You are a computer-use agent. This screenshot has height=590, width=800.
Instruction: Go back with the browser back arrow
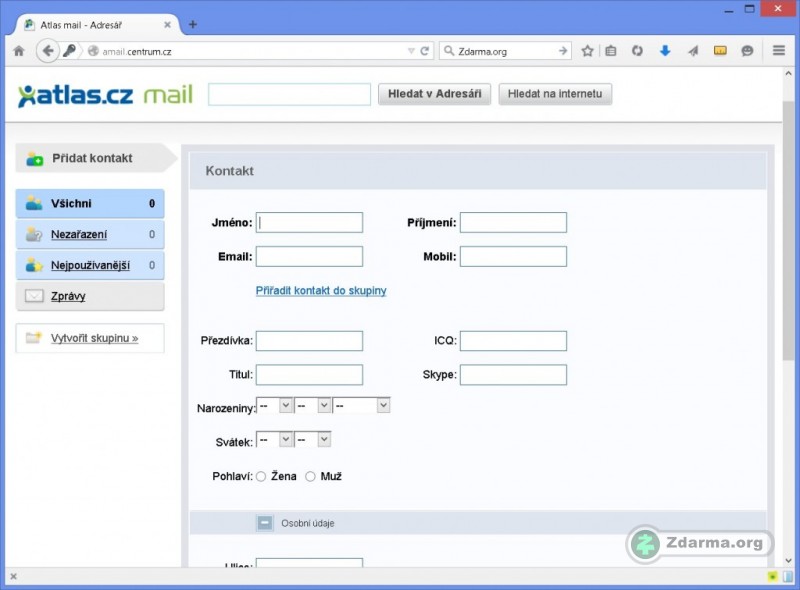(x=47, y=51)
